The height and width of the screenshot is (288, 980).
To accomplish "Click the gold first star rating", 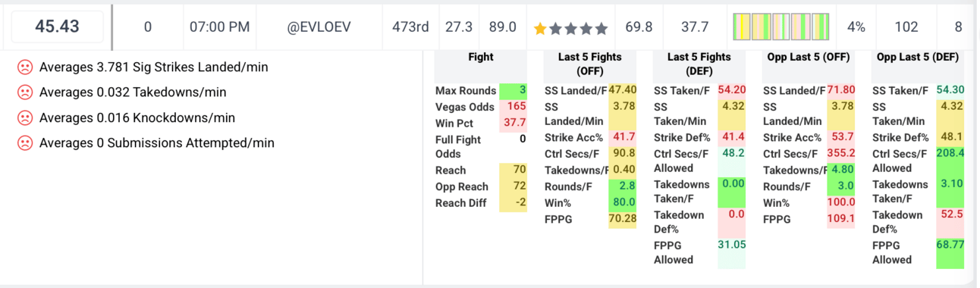I will pyautogui.click(x=540, y=28).
